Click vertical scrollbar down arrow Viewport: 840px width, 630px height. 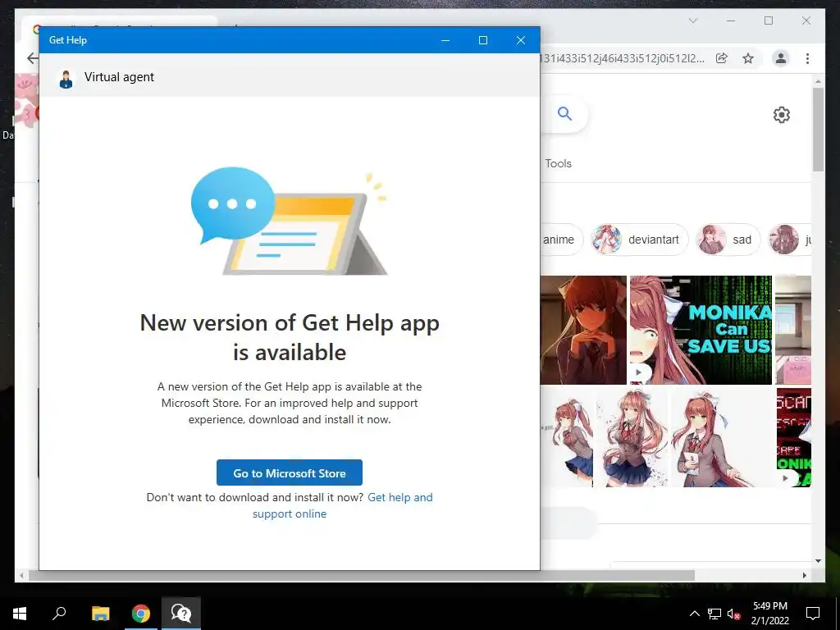coord(818,561)
